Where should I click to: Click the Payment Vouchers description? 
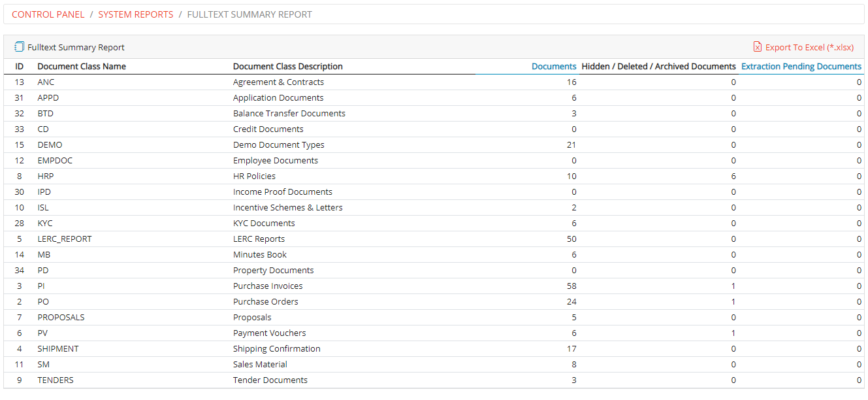[x=270, y=333]
